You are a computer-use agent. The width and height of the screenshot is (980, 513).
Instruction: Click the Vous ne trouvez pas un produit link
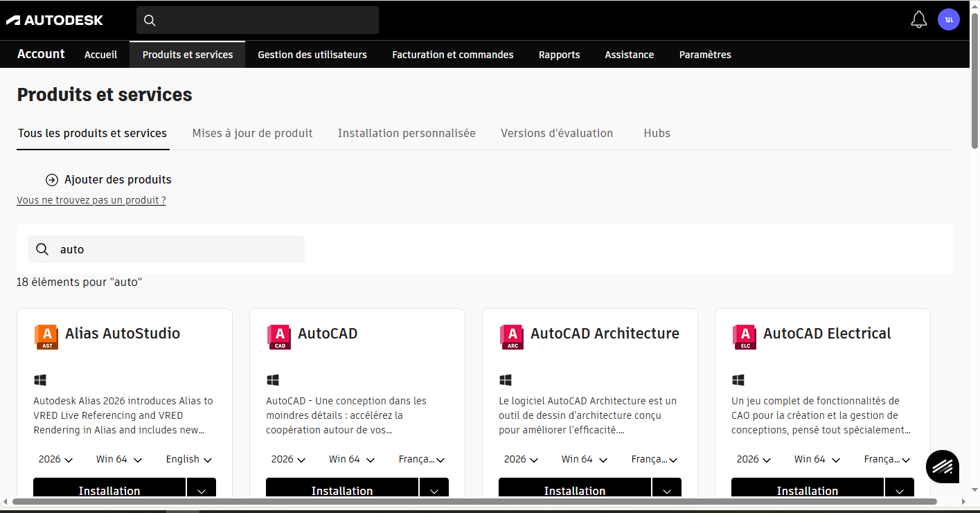tap(91, 200)
